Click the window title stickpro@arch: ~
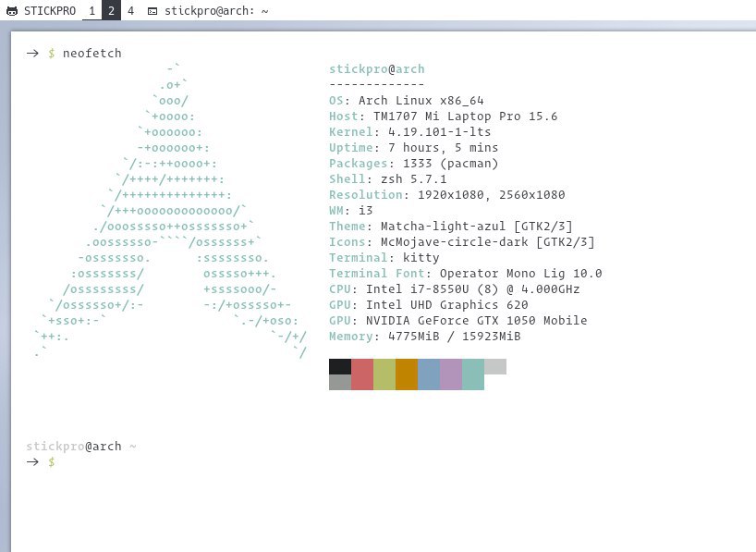The width and height of the screenshot is (756, 552). (216, 10)
